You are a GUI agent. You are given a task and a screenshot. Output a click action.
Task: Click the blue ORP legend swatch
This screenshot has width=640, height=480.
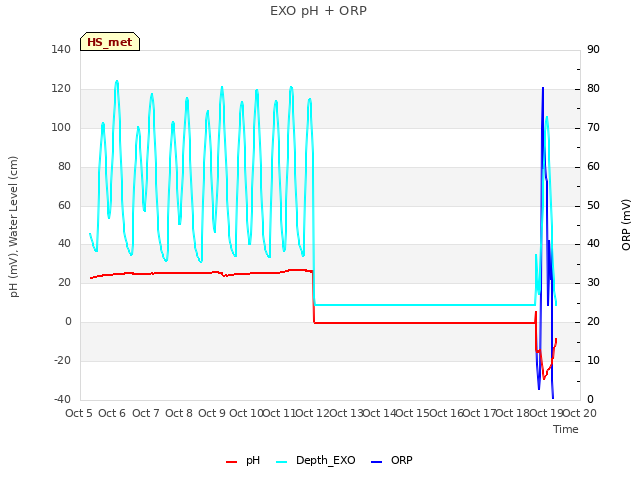click(x=376, y=462)
